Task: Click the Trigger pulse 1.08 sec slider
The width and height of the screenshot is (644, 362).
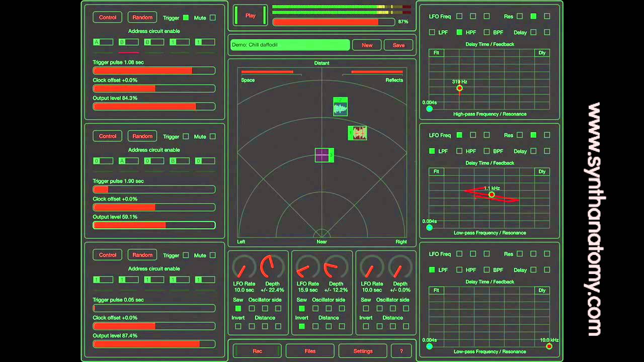Action: (x=154, y=71)
